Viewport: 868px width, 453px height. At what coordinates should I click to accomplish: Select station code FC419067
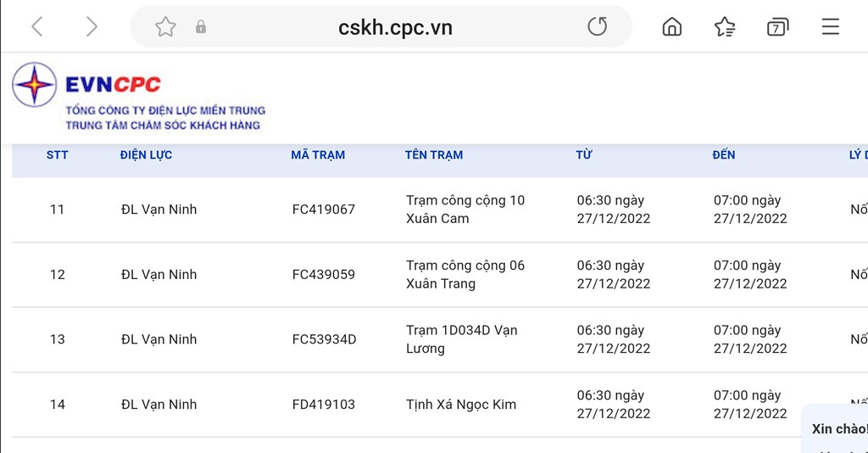(x=324, y=210)
